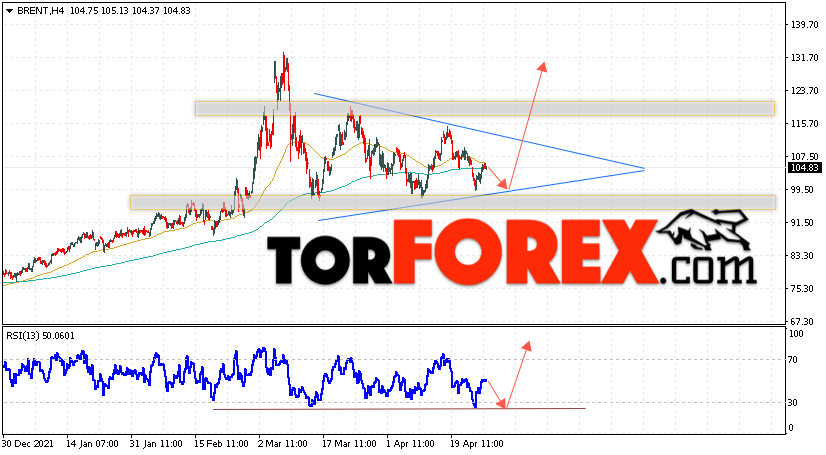Image resolution: width=826 pixels, height=455 pixels.
Task: Click the RSI 0 level label
Action: [791, 428]
